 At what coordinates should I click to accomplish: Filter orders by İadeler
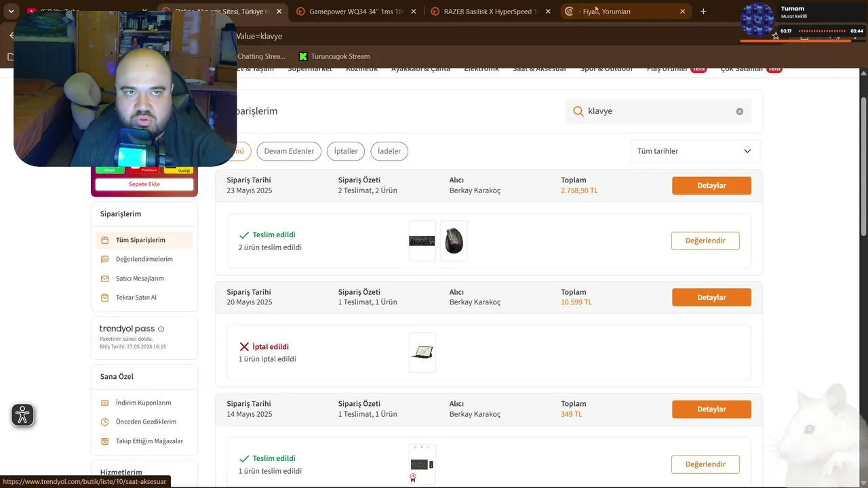pos(389,151)
